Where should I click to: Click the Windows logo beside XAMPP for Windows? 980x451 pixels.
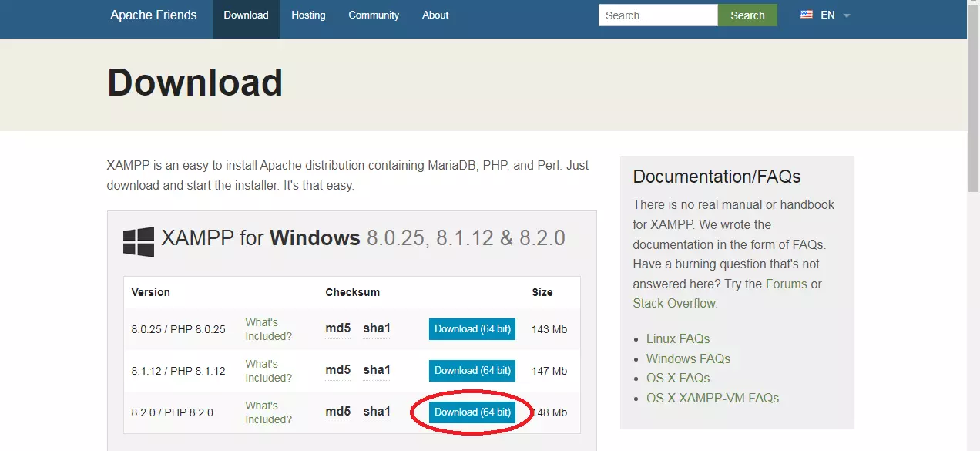[139, 241]
